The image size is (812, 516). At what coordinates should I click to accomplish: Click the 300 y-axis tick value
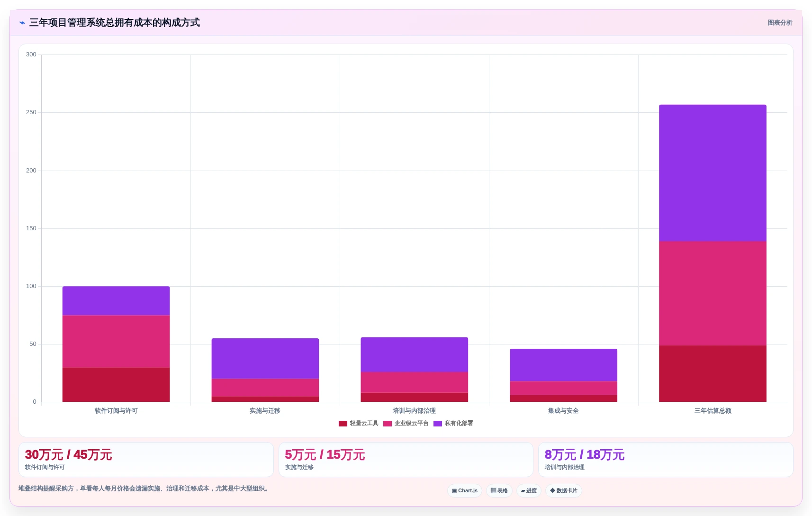[x=31, y=54]
